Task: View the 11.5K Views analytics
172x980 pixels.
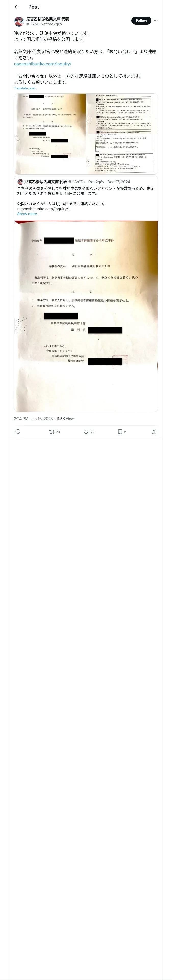Action: pyautogui.click(x=65, y=419)
